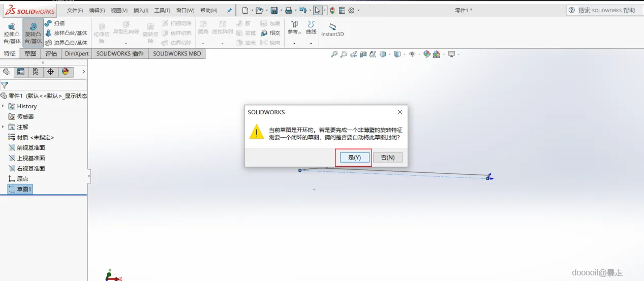Open the 插入(I) menu
The width and height of the screenshot is (644, 281).
coord(141,10)
